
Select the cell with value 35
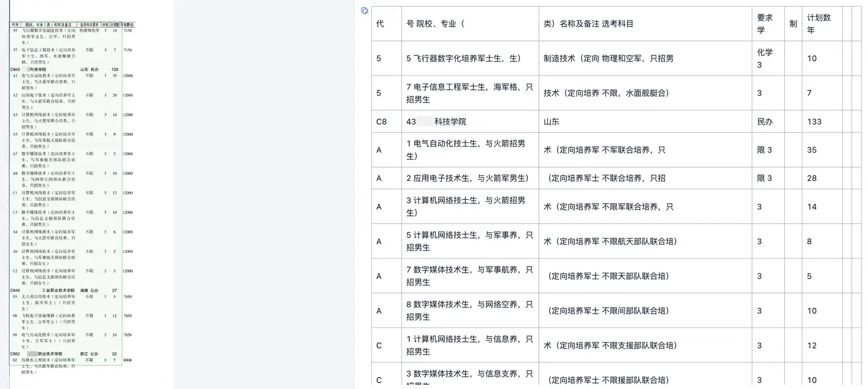(814, 150)
